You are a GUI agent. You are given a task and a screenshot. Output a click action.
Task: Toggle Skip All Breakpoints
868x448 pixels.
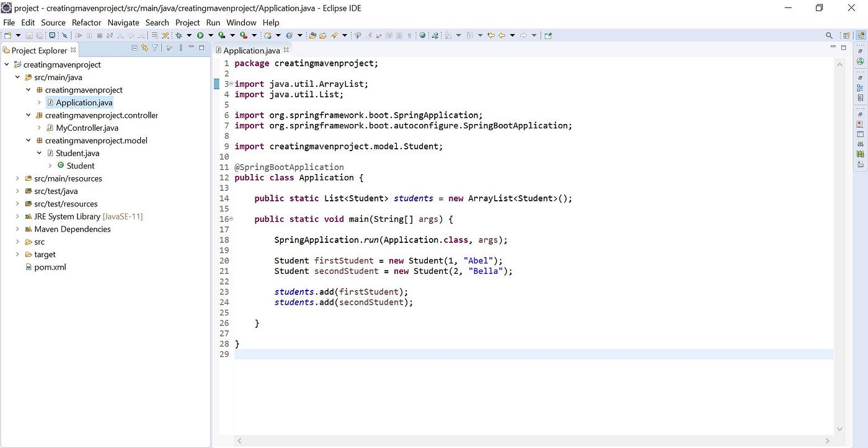click(x=64, y=35)
